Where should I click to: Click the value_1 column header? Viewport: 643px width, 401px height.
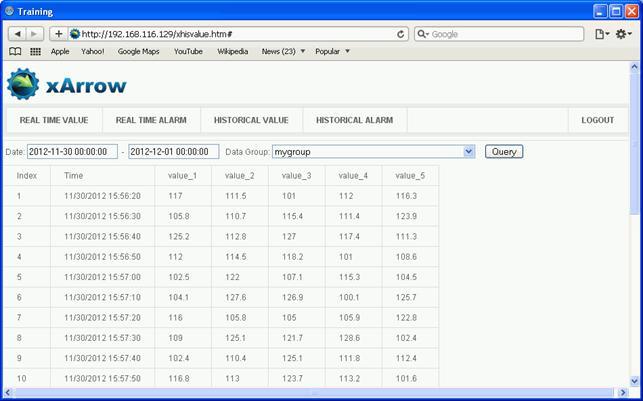click(182, 175)
